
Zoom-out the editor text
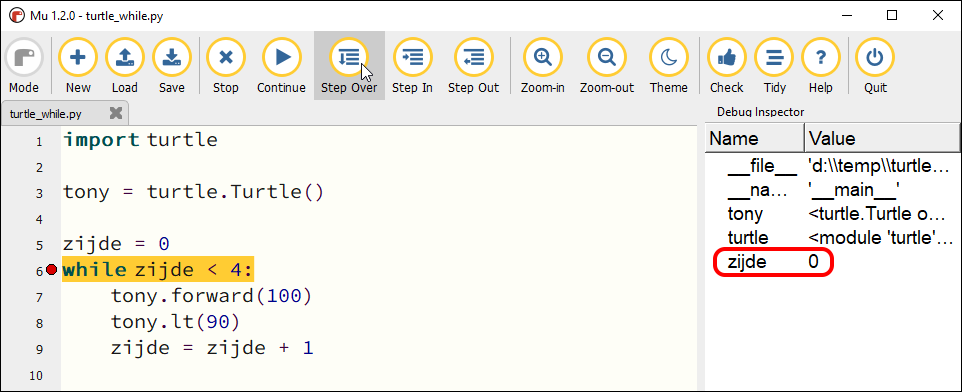pyautogui.click(x=607, y=66)
